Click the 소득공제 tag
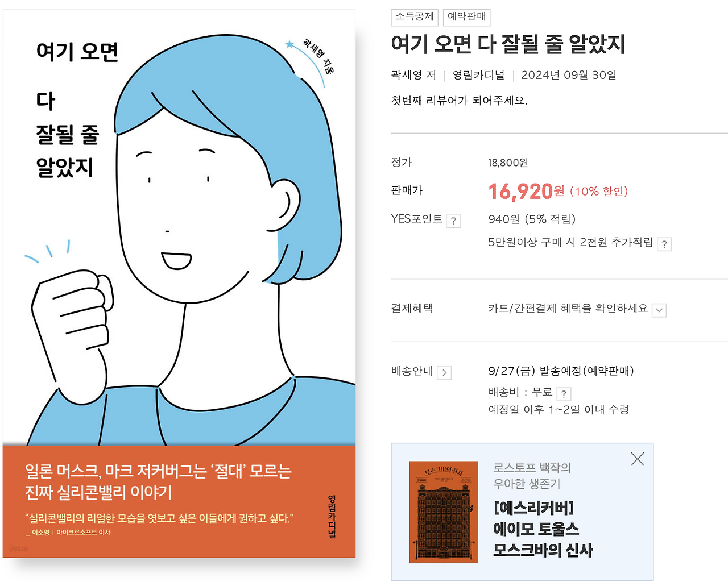728x582 pixels. click(415, 17)
